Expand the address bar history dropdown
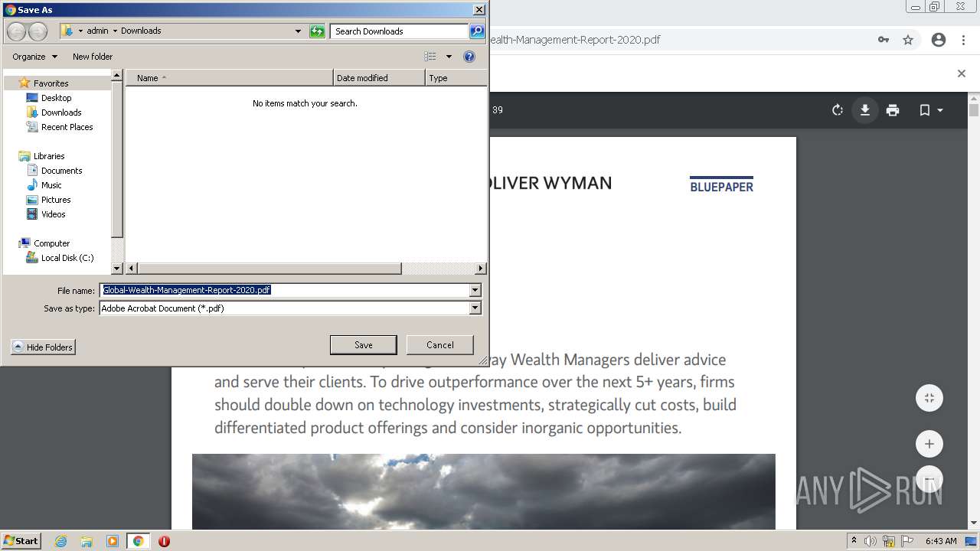Image resolution: width=980 pixels, height=551 pixels. (299, 31)
